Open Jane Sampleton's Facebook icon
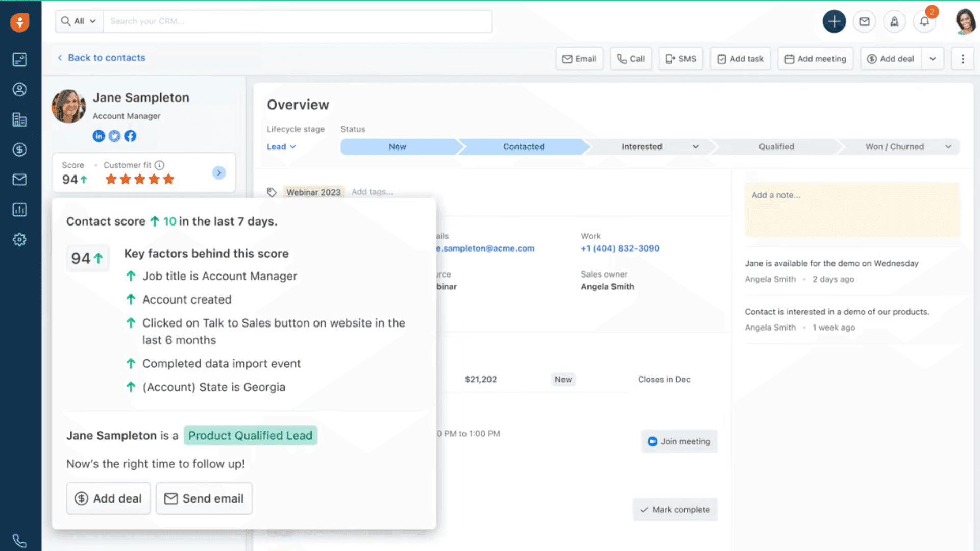 130,136
